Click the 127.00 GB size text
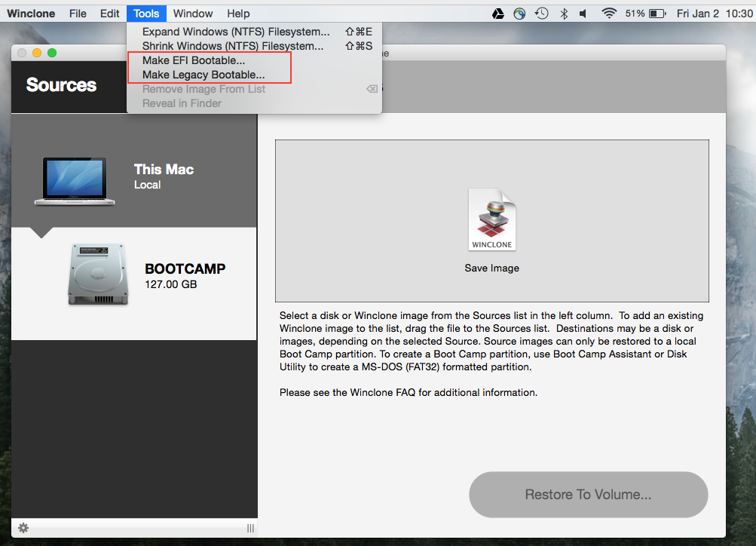The image size is (756, 546). click(x=170, y=284)
